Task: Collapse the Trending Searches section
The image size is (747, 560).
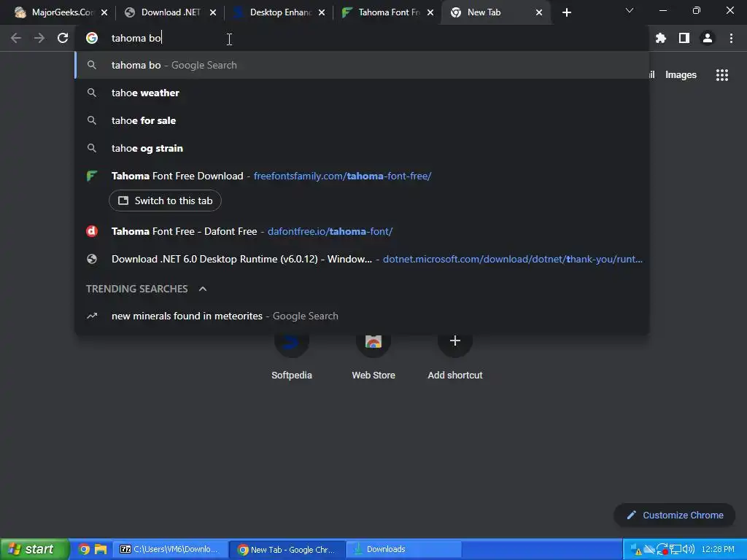Action: pyautogui.click(x=203, y=289)
